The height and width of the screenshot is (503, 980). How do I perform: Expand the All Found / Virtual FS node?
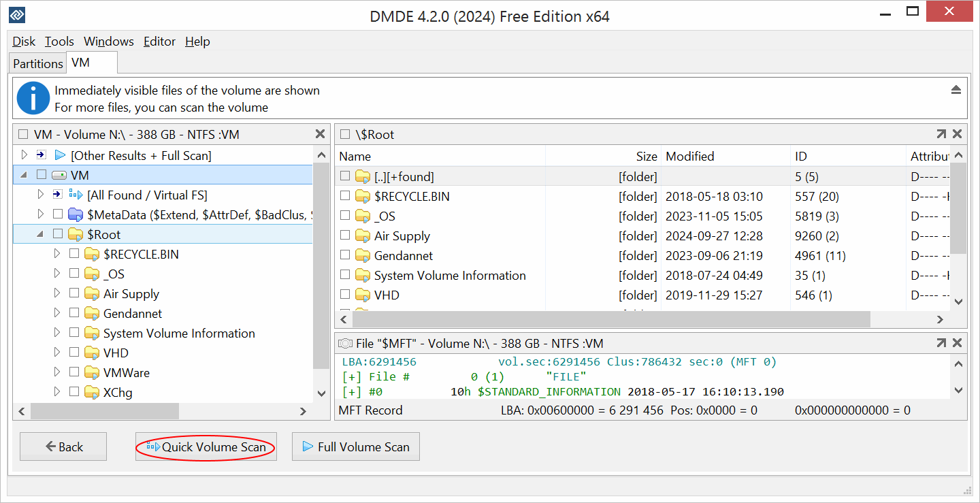click(x=41, y=195)
